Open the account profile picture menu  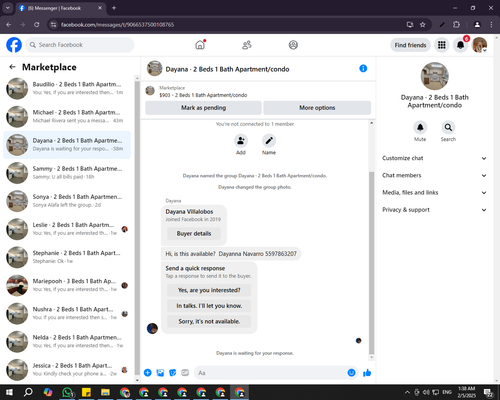click(480, 45)
